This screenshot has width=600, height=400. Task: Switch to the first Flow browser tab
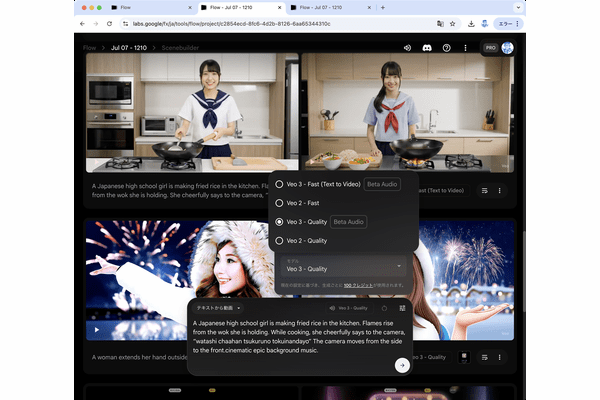(x=152, y=7)
